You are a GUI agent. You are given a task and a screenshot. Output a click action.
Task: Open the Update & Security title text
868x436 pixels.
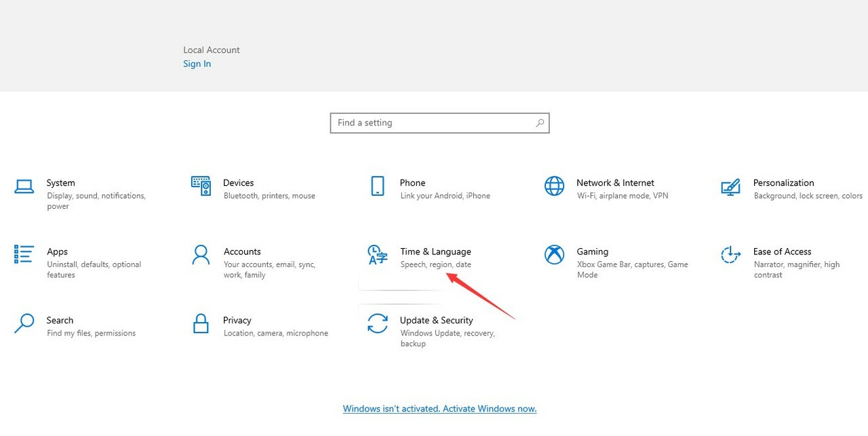tap(436, 320)
